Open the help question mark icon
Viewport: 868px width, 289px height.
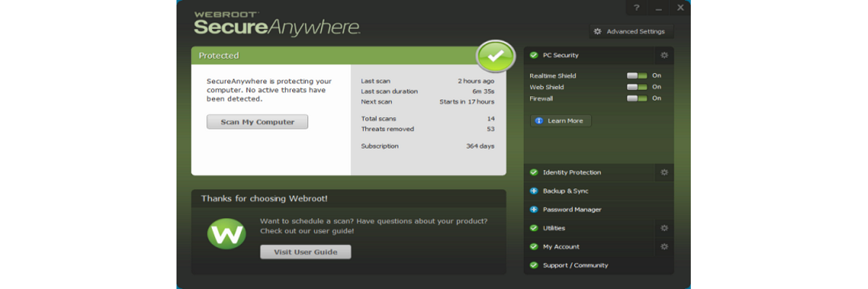637,7
